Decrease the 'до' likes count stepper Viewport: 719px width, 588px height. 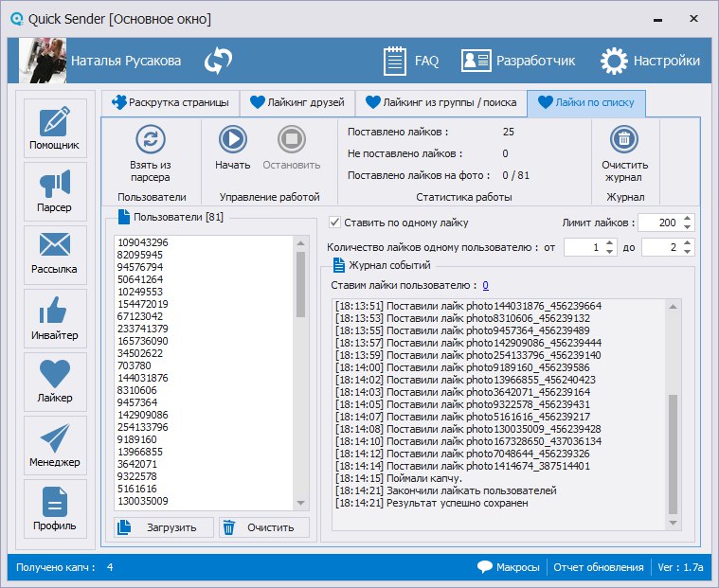tap(688, 252)
